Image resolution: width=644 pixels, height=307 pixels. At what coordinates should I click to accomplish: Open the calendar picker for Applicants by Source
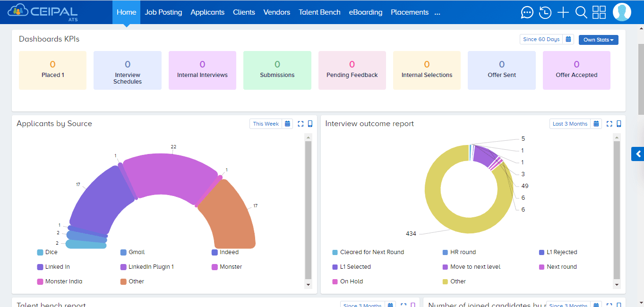[287, 123]
